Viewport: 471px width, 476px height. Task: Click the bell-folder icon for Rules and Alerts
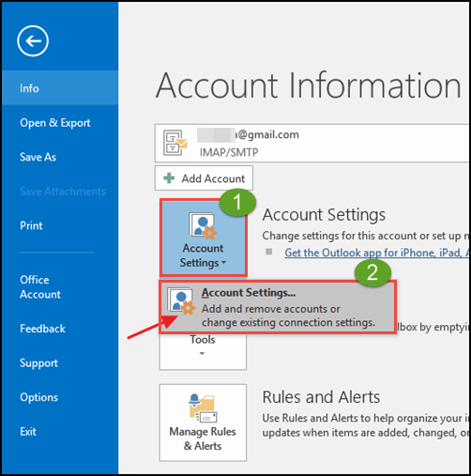(203, 407)
